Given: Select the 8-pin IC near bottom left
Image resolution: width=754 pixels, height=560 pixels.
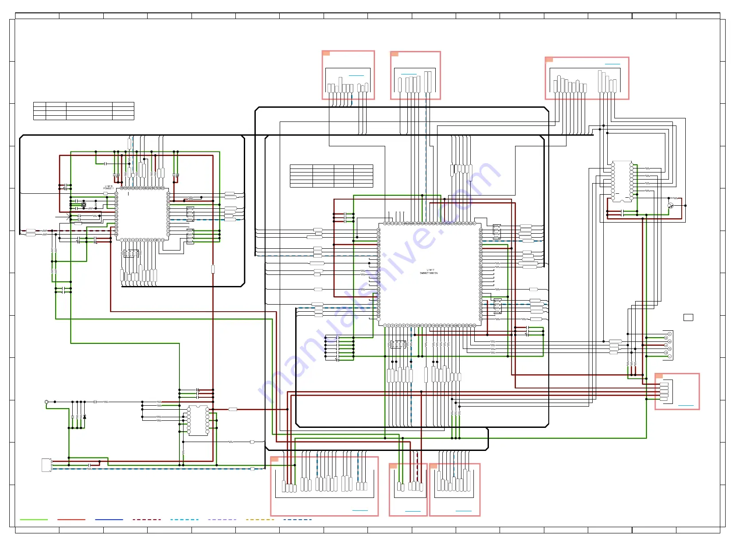Looking at the screenshot, I should point(198,420).
